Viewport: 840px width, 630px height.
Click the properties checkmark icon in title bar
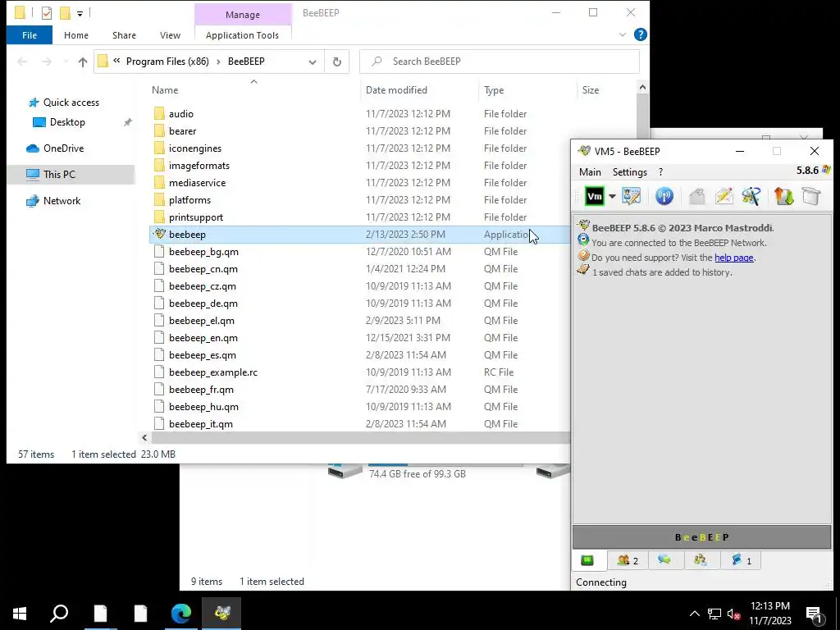[x=47, y=13]
